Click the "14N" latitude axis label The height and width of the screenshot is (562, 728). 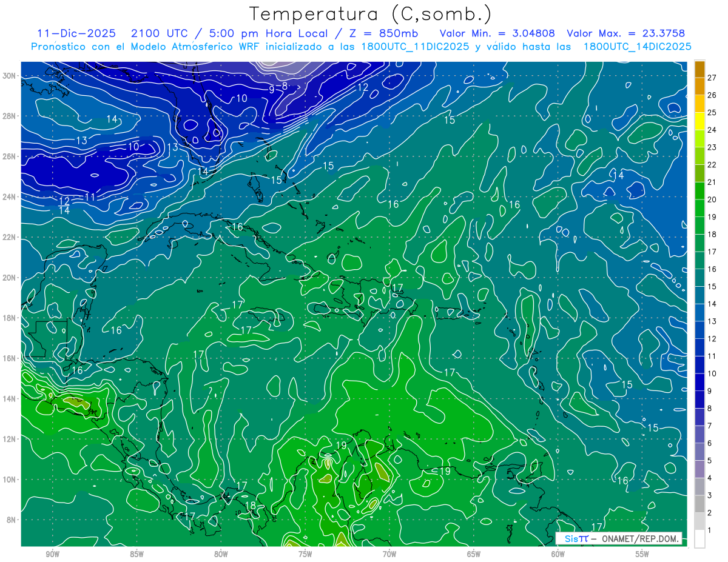tap(10, 398)
